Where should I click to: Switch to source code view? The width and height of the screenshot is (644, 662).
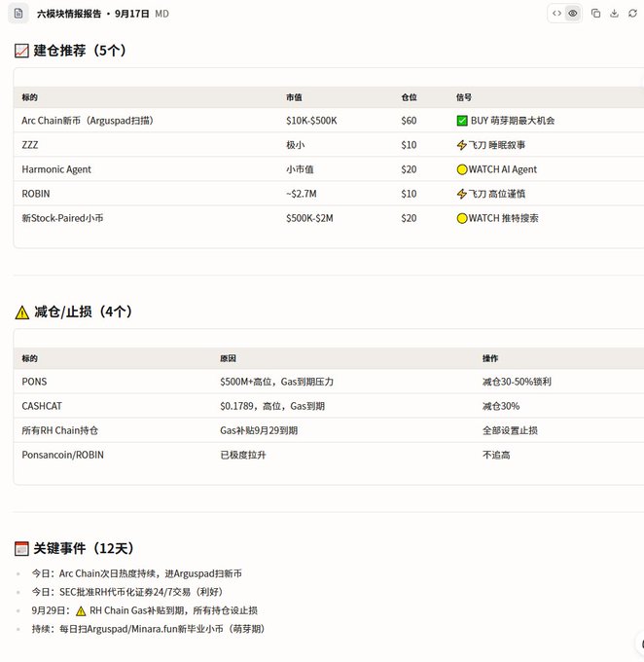(x=556, y=14)
